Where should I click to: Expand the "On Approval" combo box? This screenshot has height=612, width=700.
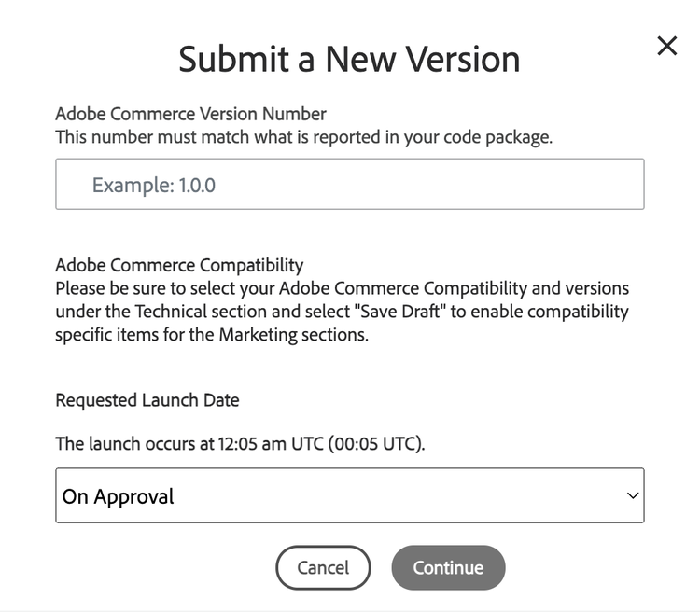349,495
